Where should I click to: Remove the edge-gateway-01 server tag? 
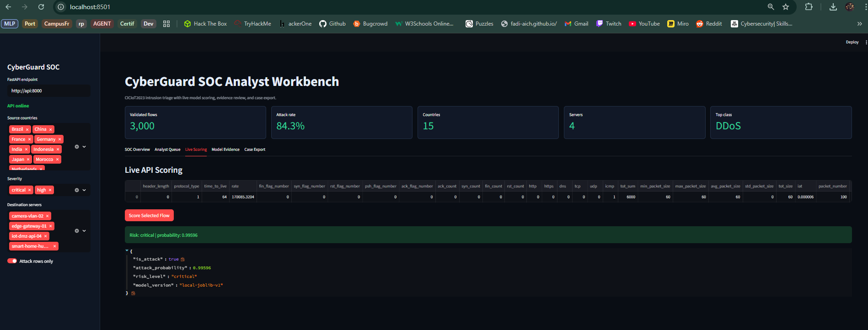[50, 226]
